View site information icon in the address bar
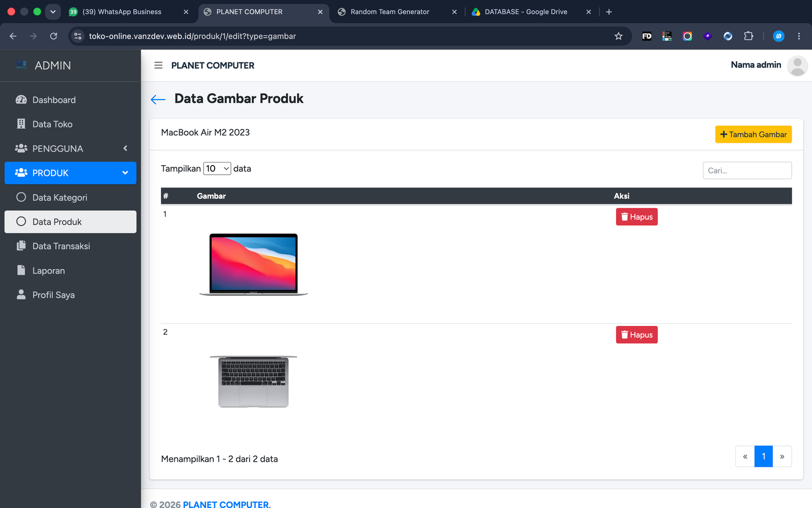 (78, 36)
